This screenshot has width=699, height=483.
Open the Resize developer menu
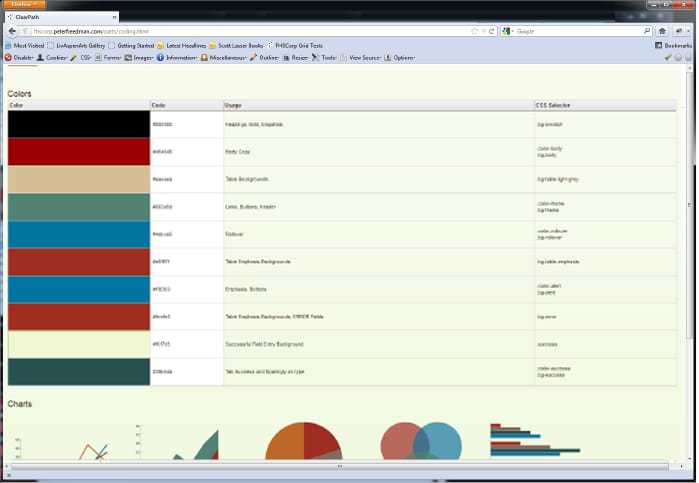point(296,58)
